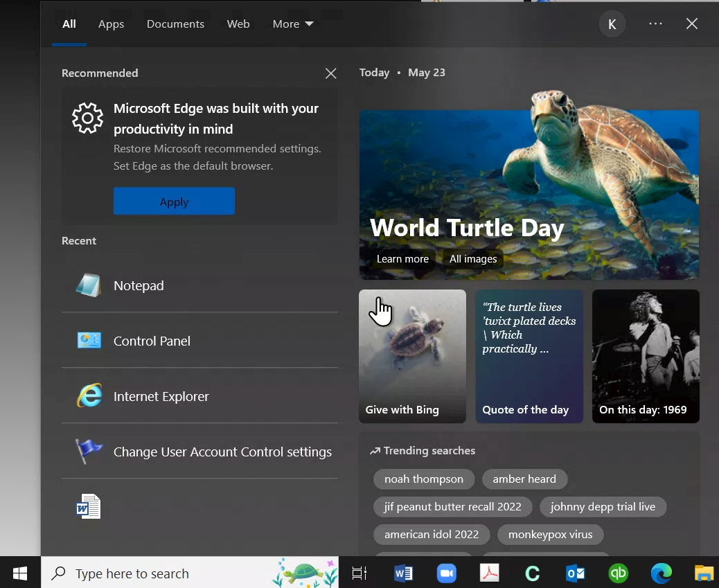
Task: Open Microsoft Edge taskbar icon
Action: point(661,573)
